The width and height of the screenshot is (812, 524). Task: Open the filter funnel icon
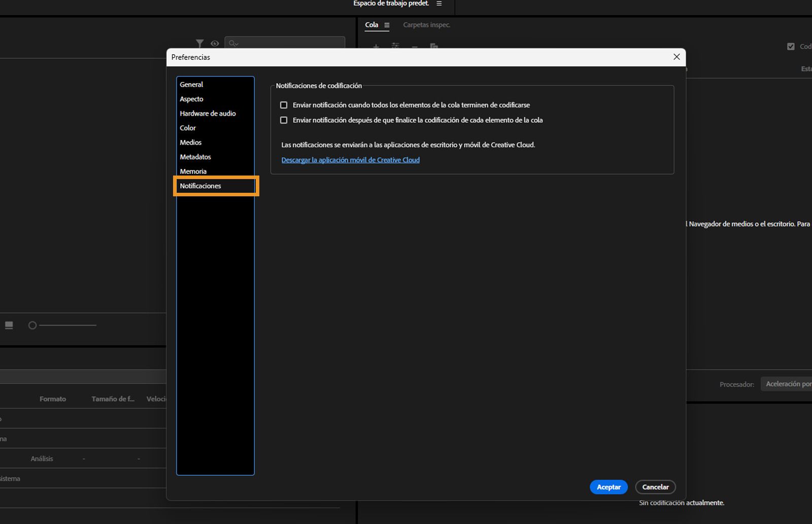click(x=200, y=44)
